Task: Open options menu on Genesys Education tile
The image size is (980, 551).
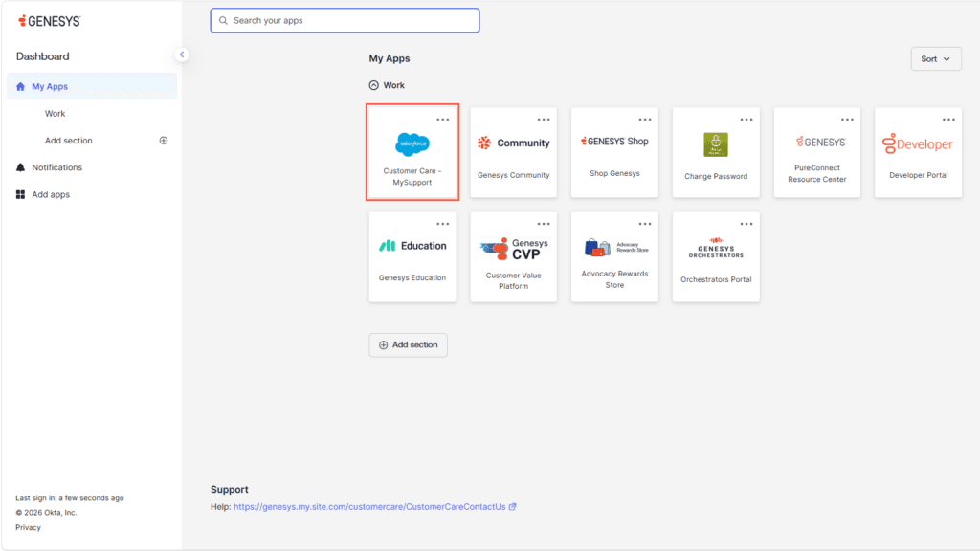Action: point(442,224)
